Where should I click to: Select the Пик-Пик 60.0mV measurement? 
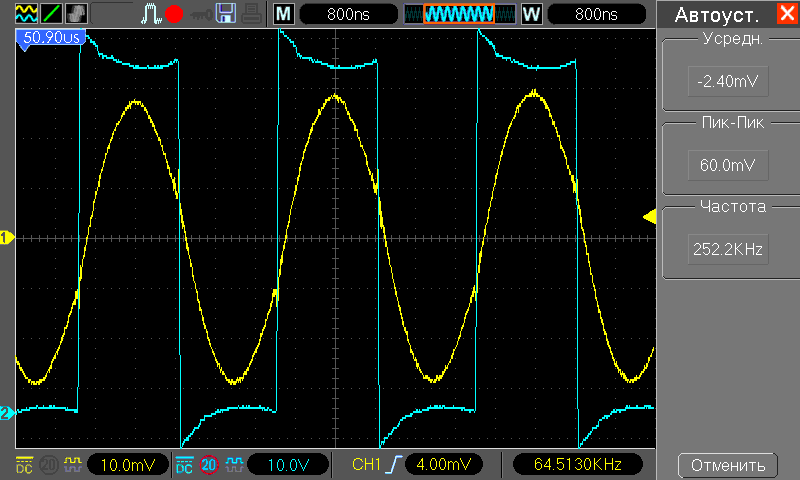pyautogui.click(x=727, y=165)
